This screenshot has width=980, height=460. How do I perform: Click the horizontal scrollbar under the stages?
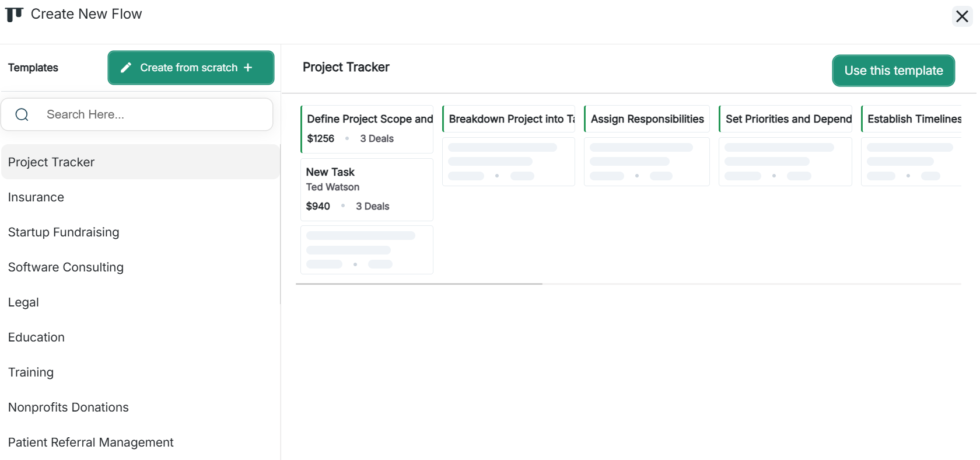pyautogui.click(x=419, y=284)
